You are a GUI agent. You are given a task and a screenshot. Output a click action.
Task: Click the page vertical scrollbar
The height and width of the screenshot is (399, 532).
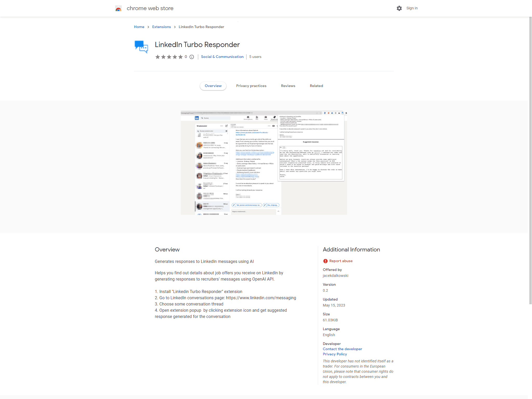(x=530, y=160)
